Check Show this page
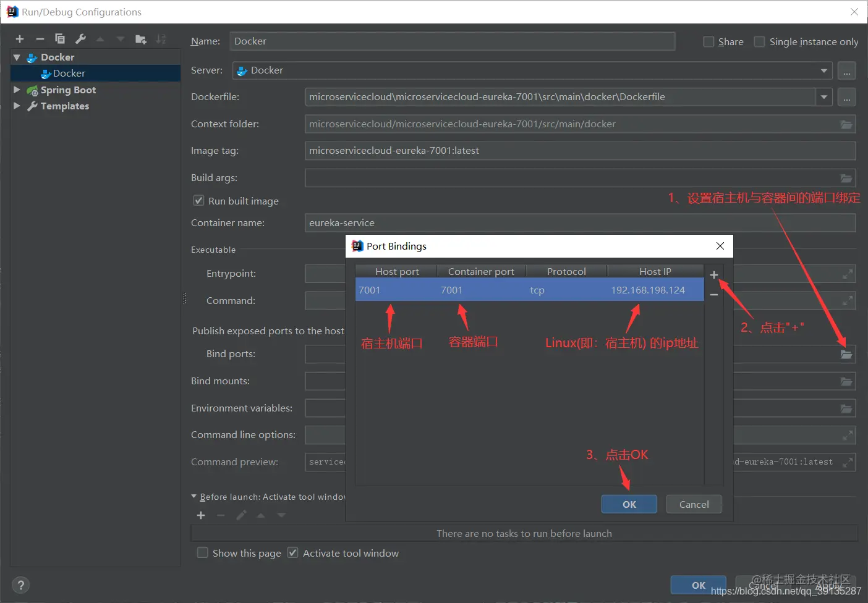This screenshot has height=603, width=868. point(202,552)
